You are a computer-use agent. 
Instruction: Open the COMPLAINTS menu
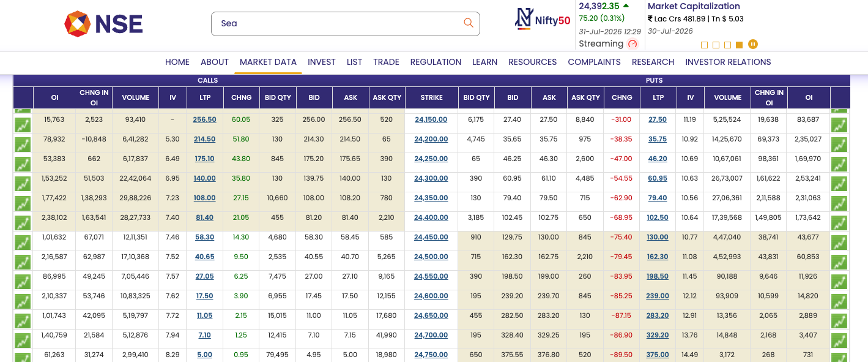point(594,62)
